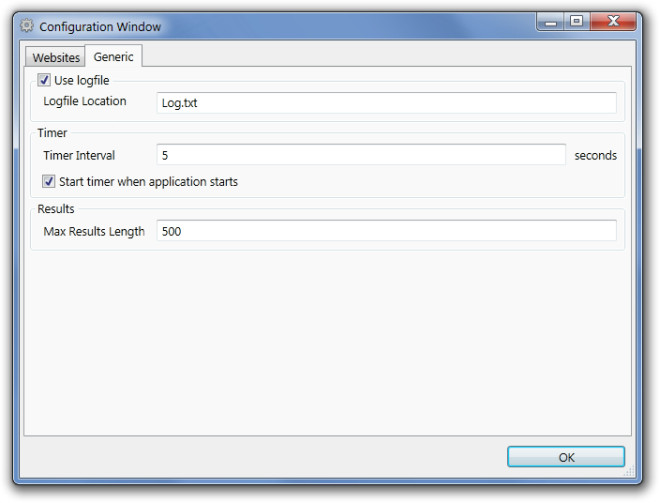The width and height of the screenshot is (660, 503).
Task: Select the Generic tab
Action: point(113,56)
